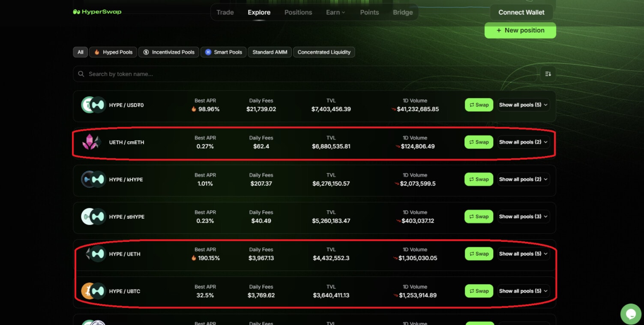Create a New position
Image resolution: width=644 pixels, height=325 pixels.
(x=520, y=30)
